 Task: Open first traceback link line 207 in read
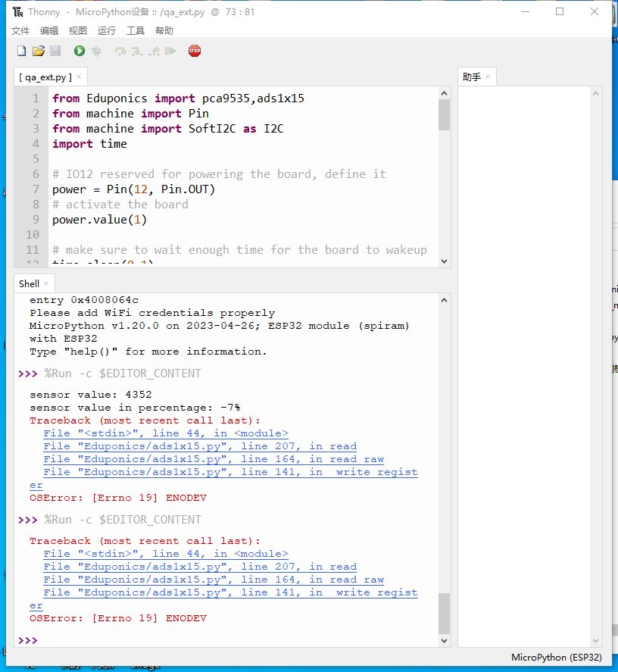click(x=200, y=446)
